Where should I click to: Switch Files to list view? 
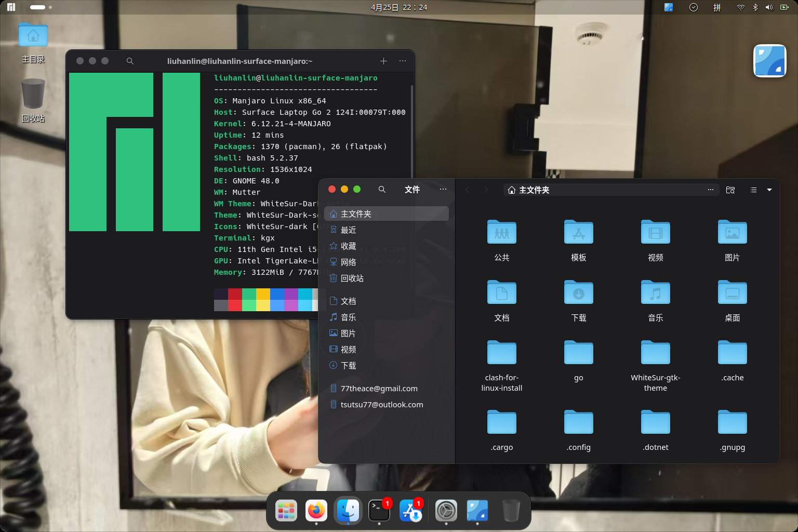tap(753, 190)
